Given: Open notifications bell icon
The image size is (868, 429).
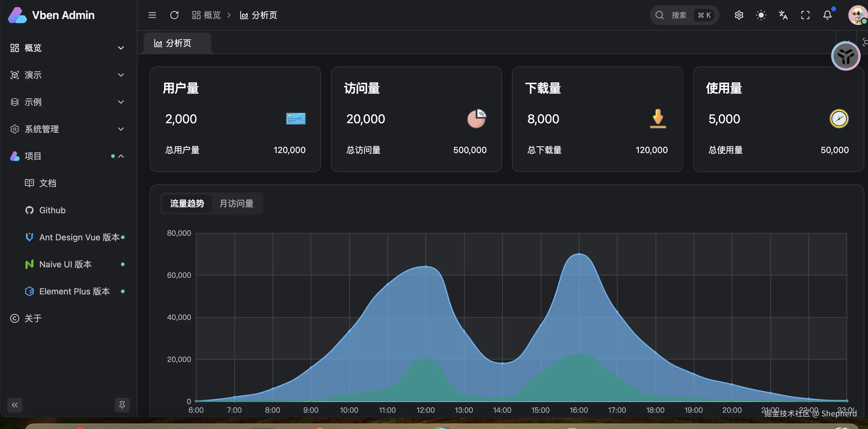Looking at the screenshot, I should tap(827, 15).
